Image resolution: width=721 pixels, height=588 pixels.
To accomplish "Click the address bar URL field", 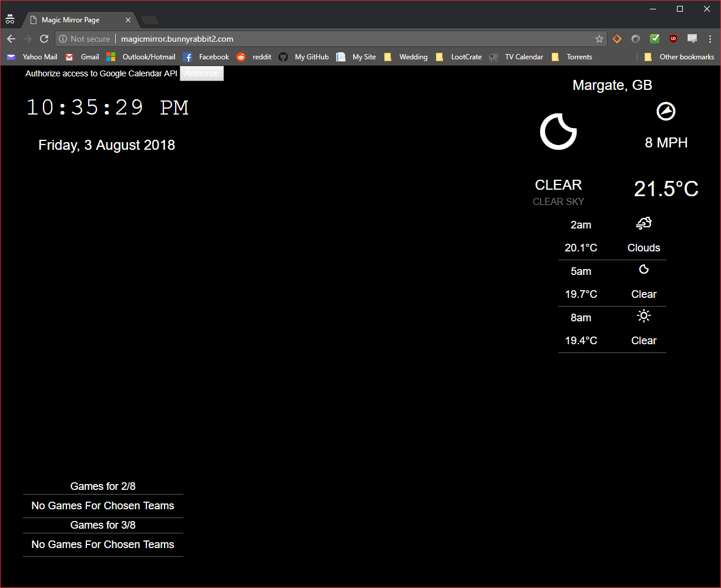I will pos(353,39).
